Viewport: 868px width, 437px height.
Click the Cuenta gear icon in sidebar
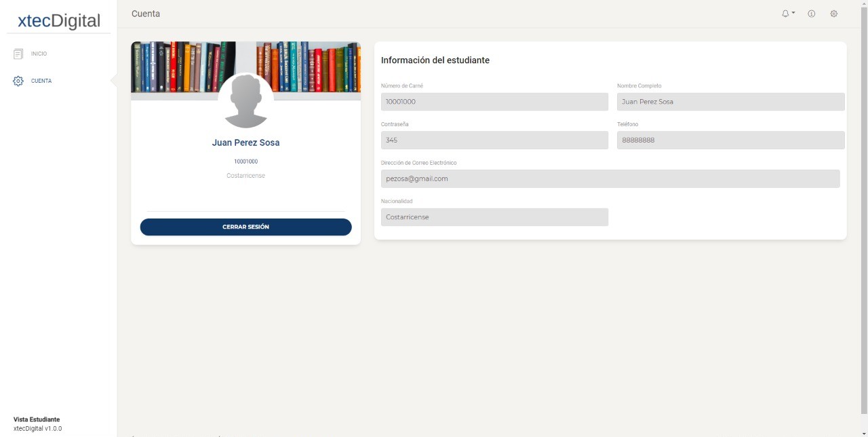18,81
